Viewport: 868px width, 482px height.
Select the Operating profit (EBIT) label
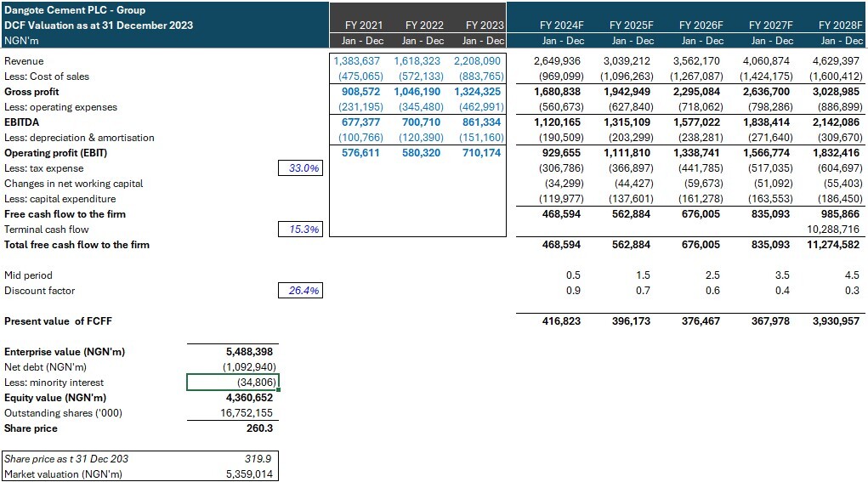pyautogui.click(x=55, y=153)
